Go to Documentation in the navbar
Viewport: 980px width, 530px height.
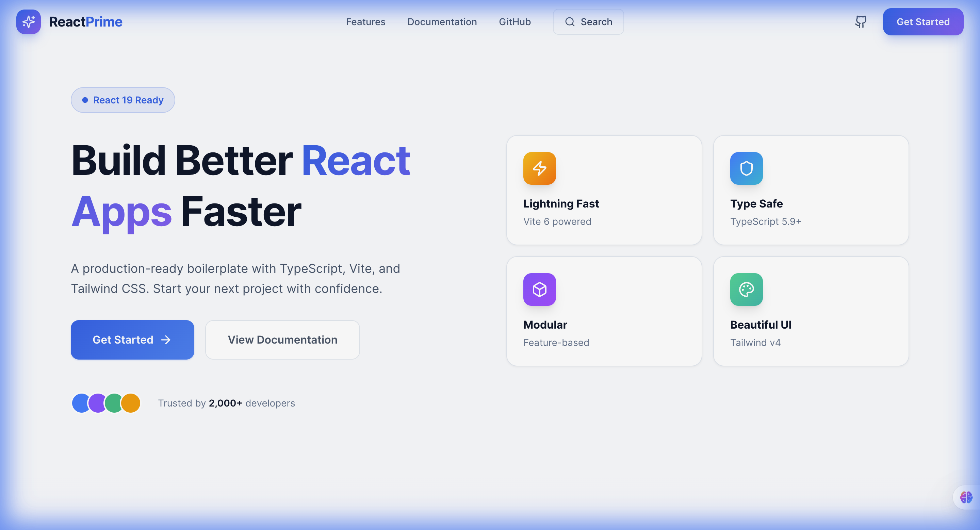pos(442,22)
